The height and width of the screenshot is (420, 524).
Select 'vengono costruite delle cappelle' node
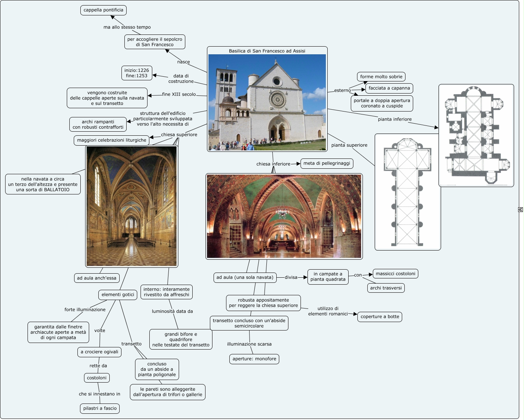pyautogui.click(x=108, y=98)
